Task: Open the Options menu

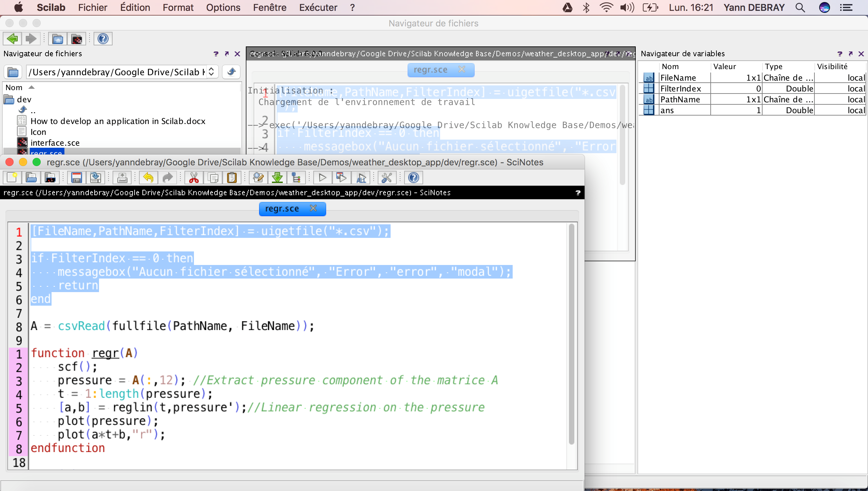Action: coord(223,7)
